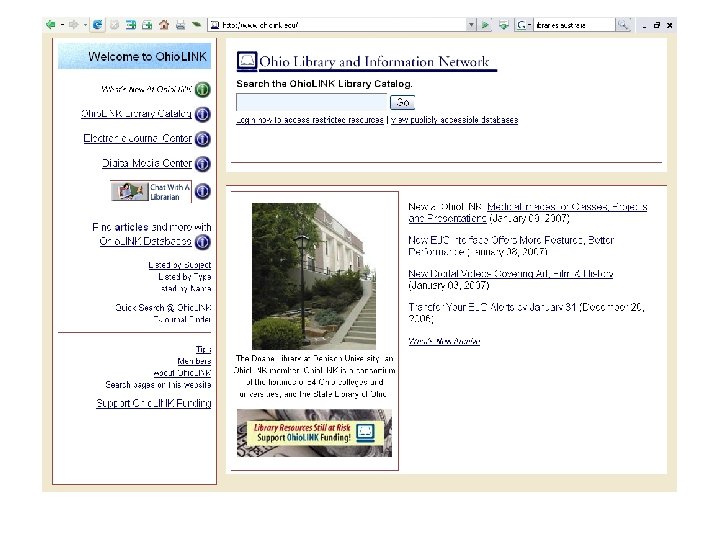
Task: Open databases Listed by Type link
Action: click(185, 277)
